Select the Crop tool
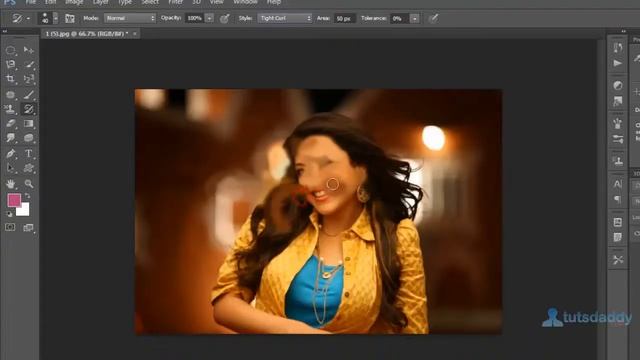 pyautogui.click(x=11, y=79)
